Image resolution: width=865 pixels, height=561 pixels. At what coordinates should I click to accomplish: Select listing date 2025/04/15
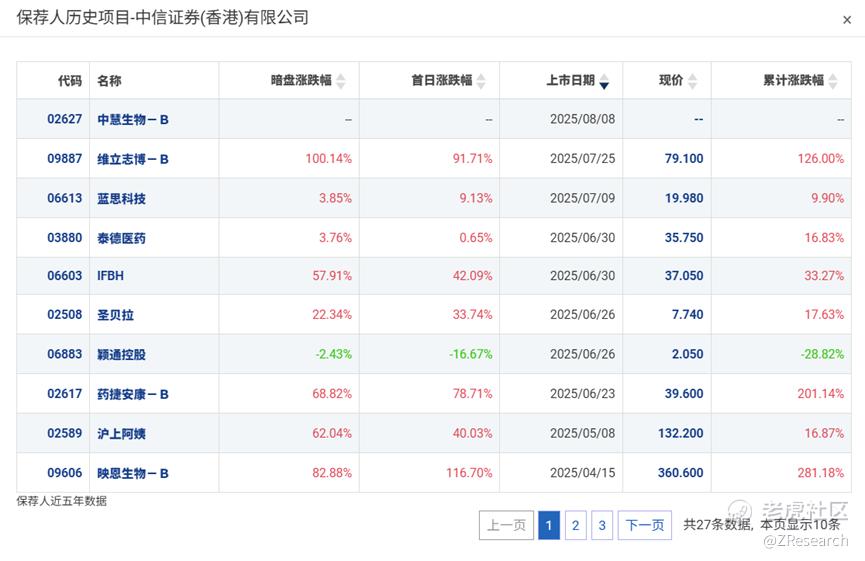pyautogui.click(x=583, y=473)
